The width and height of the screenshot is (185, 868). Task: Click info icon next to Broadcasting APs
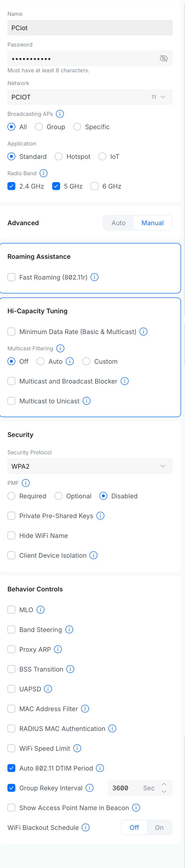pyautogui.click(x=60, y=114)
